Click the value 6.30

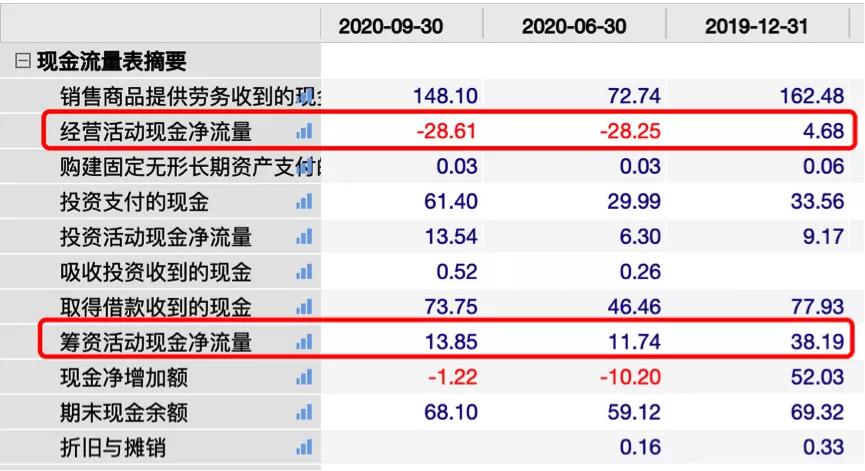[640, 237]
